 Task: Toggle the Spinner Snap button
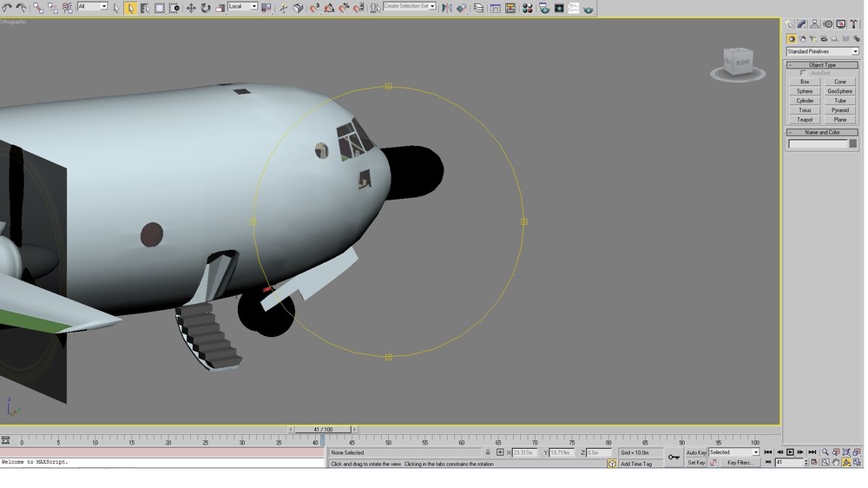point(358,9)
